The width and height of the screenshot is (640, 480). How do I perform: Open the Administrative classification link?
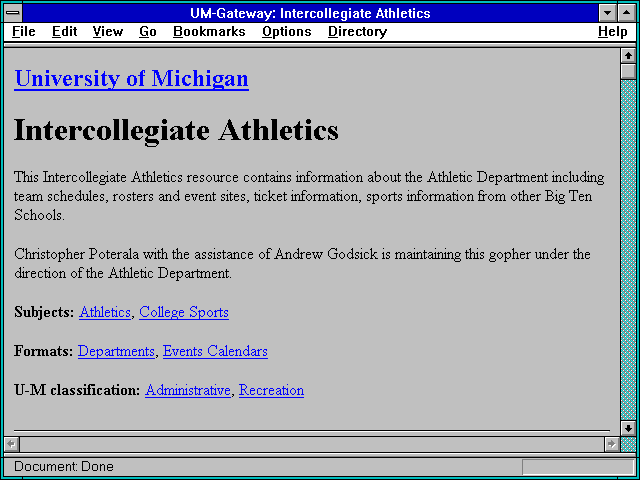pyautogui.click(x=188, y=390)
